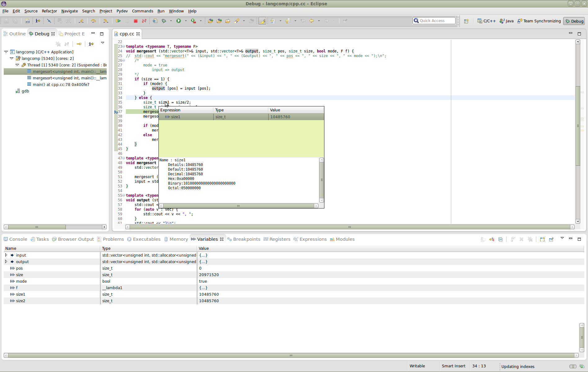This screenshot has height=372, width=588.
Task: Click the Disconnect icon beside Terminate
Action: 144,21
